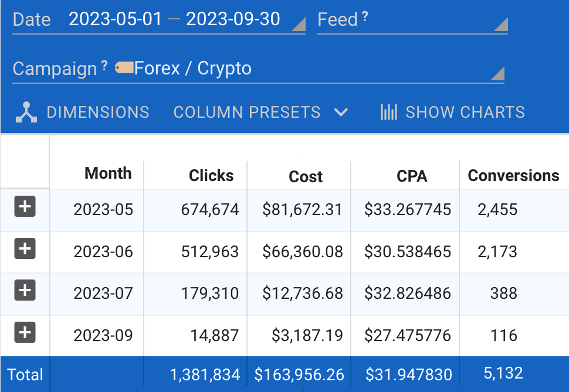The image size is (569, 392).
Task: Sort by the CPA column header
Action: pyautogui.click(x=412, y=176)
